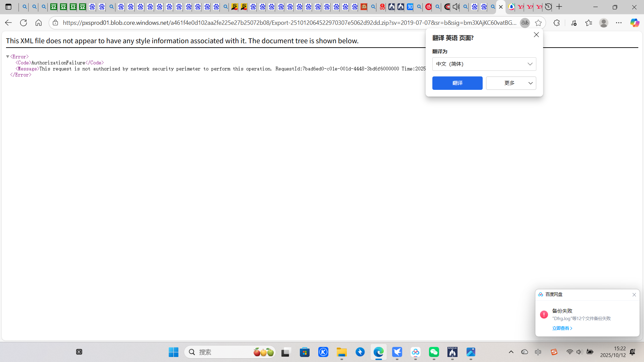Open the favorites list icon

click(x=589, y=23)
